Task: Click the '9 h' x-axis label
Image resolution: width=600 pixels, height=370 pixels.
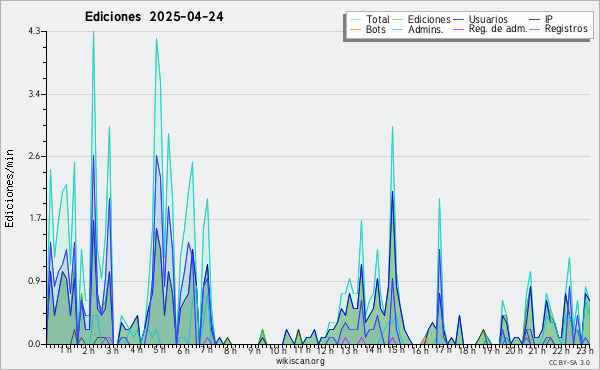Action: click(x=254, y=350)
